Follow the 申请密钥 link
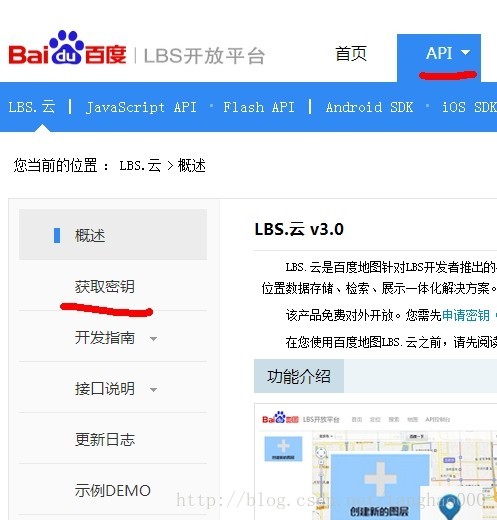Image resolution: width=497 pixels, height=520 pixels. click(466, 315)
